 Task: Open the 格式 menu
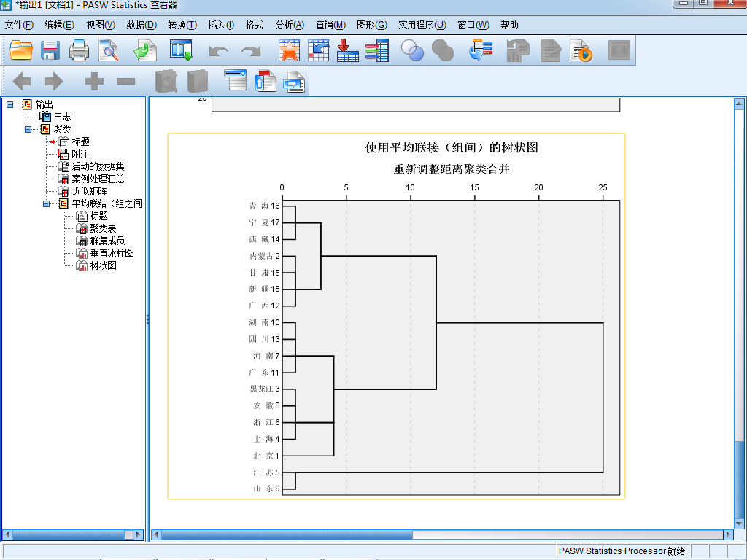point(255,25)
